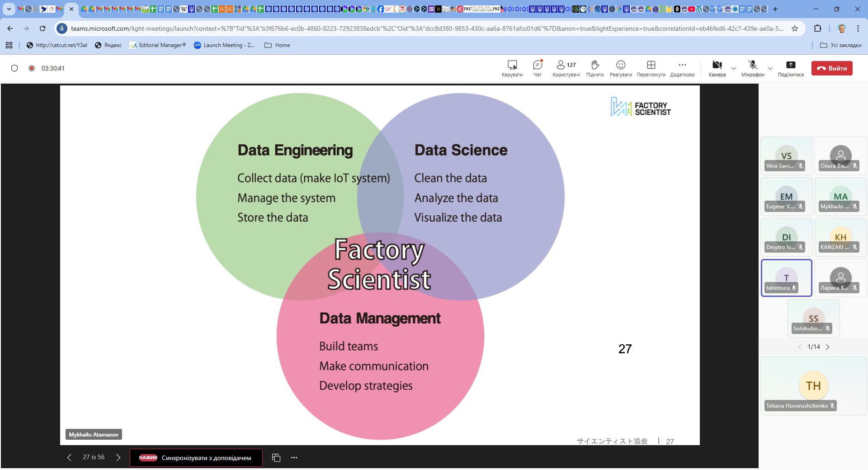This screenshot has width=868, height=470.
Task: Click the Поділитися share screen icon
Action: click(790, 65)
